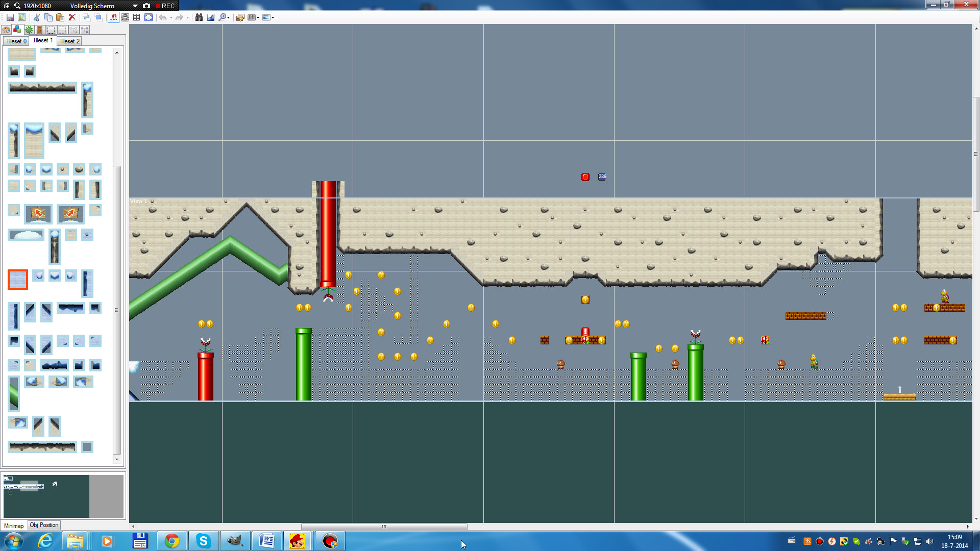Select the orange-highlighted snow tile object
980x551 pixels.
[18, 280]
